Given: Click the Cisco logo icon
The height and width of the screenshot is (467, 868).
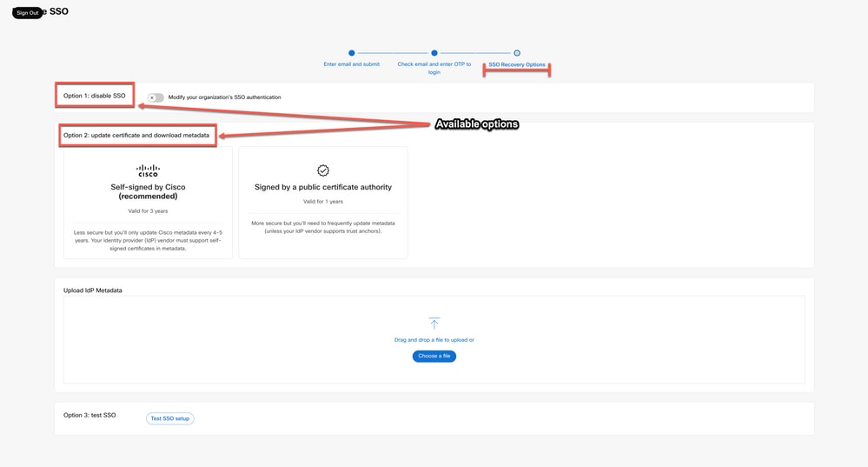Looking at the screenshot, I should 148,170.
